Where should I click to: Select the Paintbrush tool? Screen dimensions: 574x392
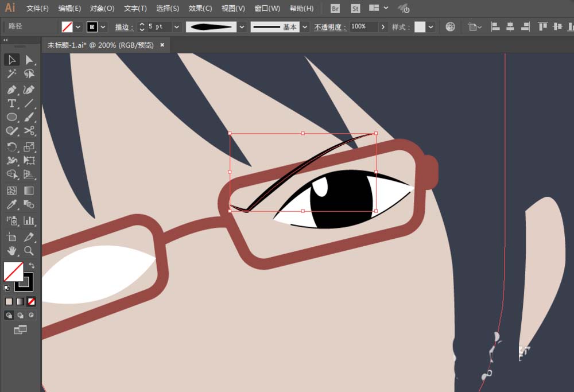click(x=29, y=117)
